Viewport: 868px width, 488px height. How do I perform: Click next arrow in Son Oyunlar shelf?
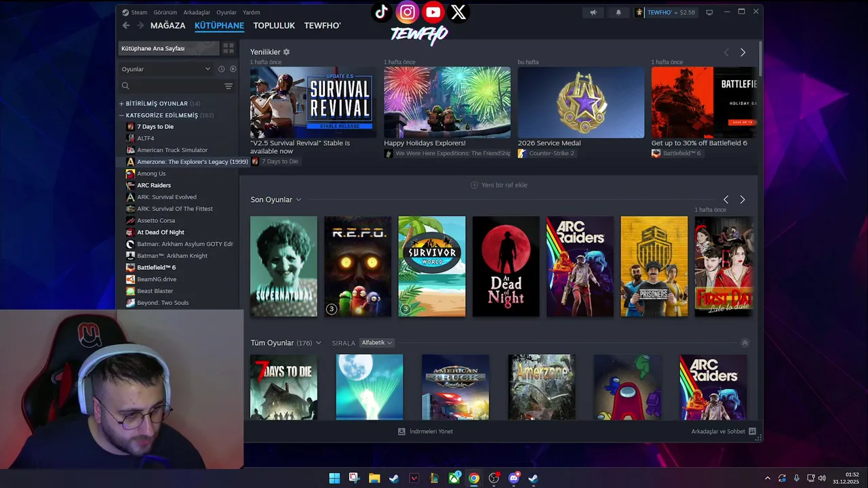click(743, 199)
